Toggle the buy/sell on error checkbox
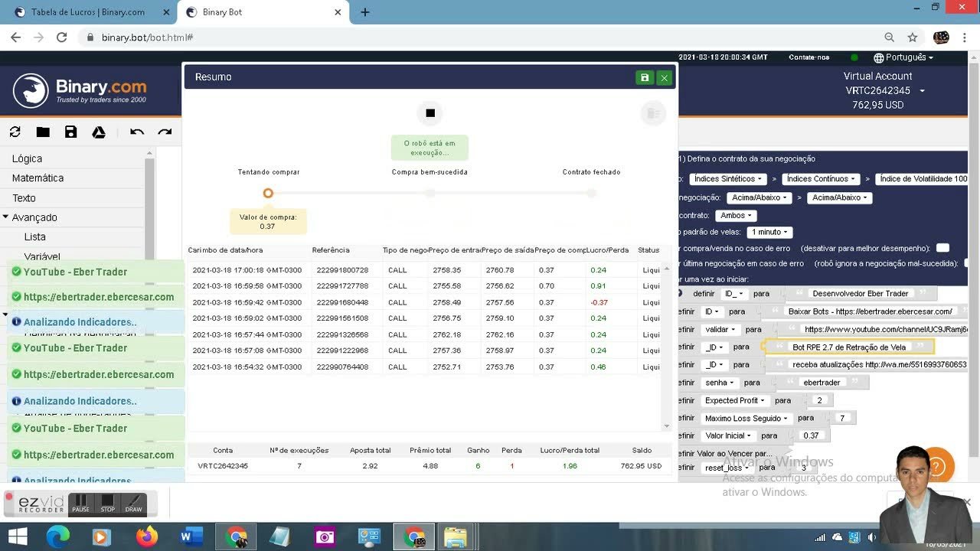 pyautogui.click(x=942, y=248)
